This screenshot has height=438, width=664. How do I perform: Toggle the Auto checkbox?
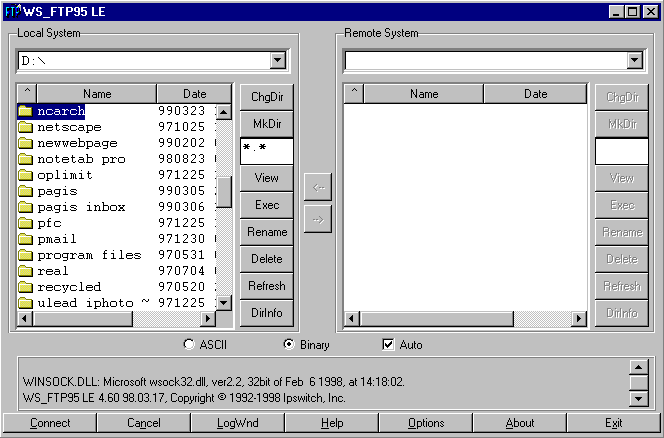389,345
